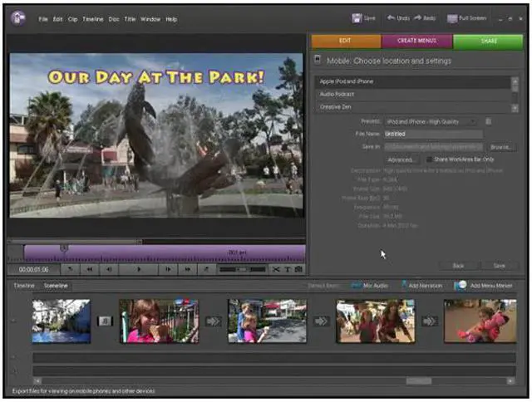This screenshot has height=402, width=532.
Task: Click the Redo arrow
Action: [x=417, y=17]
